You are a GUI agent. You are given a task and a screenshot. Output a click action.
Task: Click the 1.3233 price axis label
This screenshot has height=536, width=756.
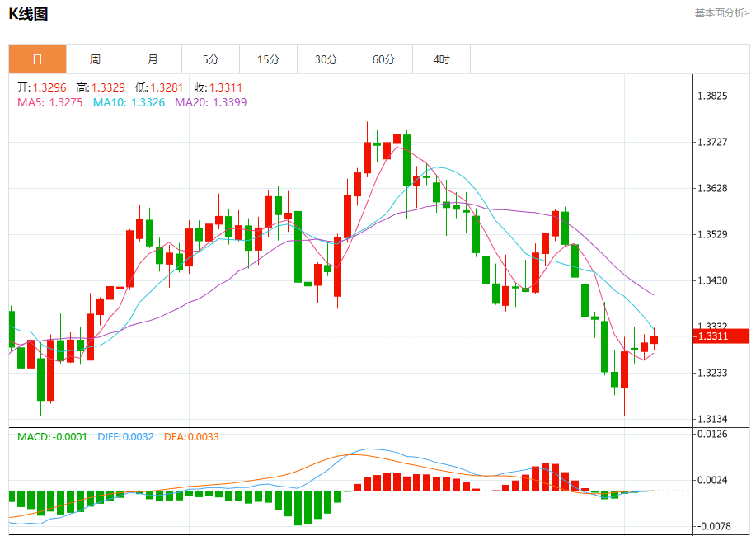[712, 373]
